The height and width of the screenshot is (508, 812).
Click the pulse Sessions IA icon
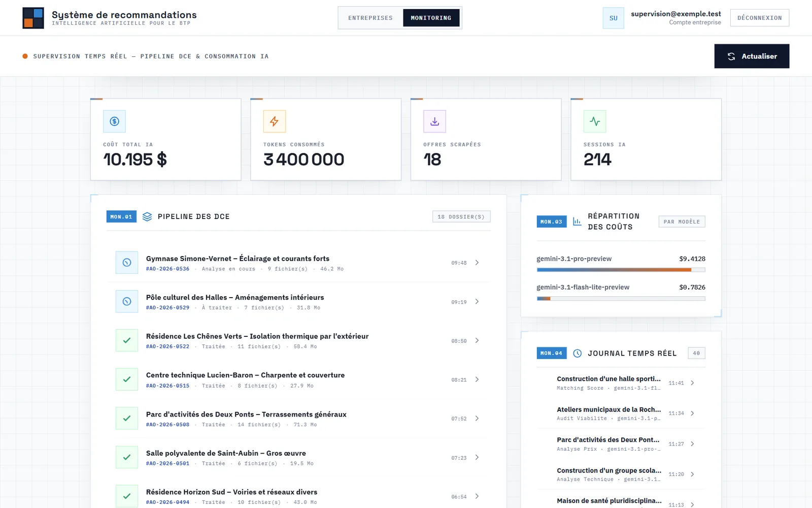pos(595,121)
